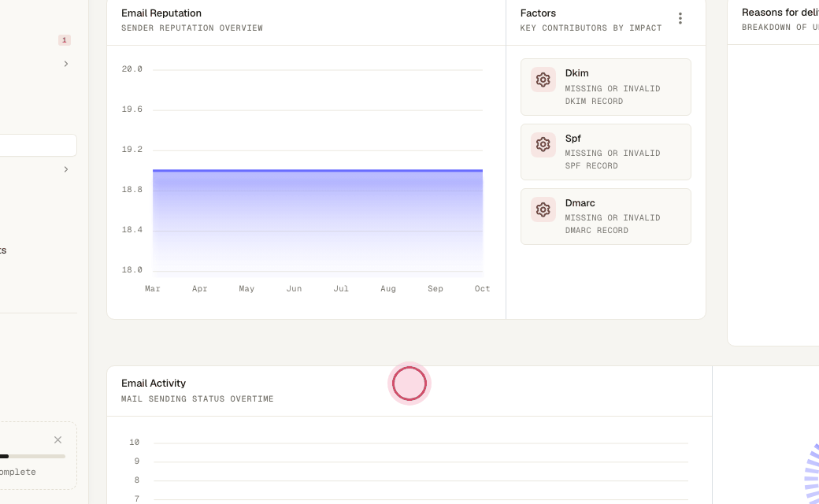Click the Email Reputation heading
The width and height of the screenshot is (819, 504).
tap(161, 13)
